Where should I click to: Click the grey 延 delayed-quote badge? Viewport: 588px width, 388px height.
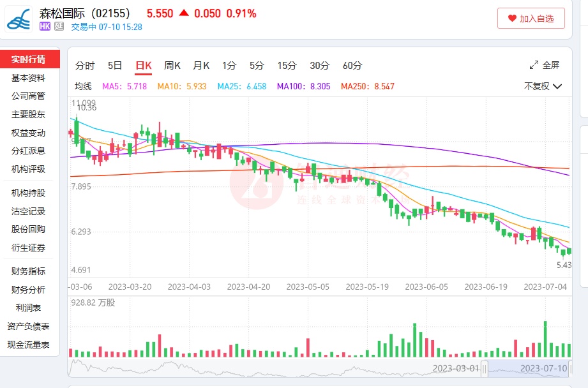click(x=59, y=27)
